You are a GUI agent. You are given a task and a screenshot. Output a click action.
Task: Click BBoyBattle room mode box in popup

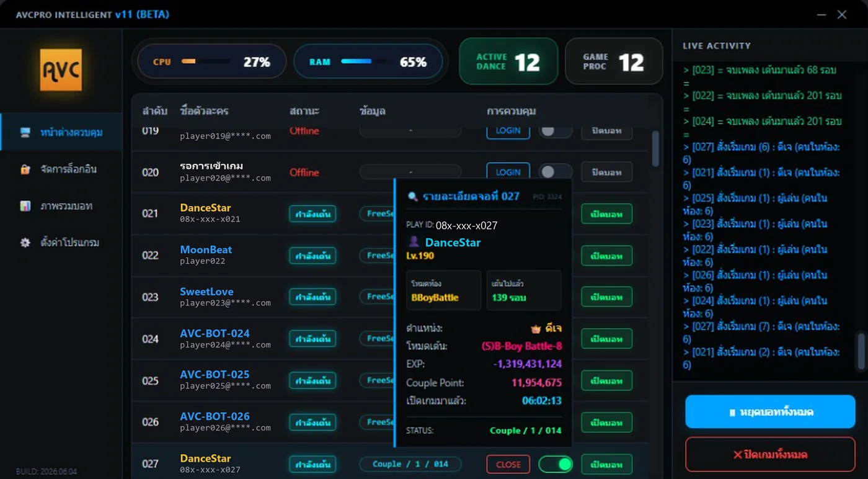point(443,290)
